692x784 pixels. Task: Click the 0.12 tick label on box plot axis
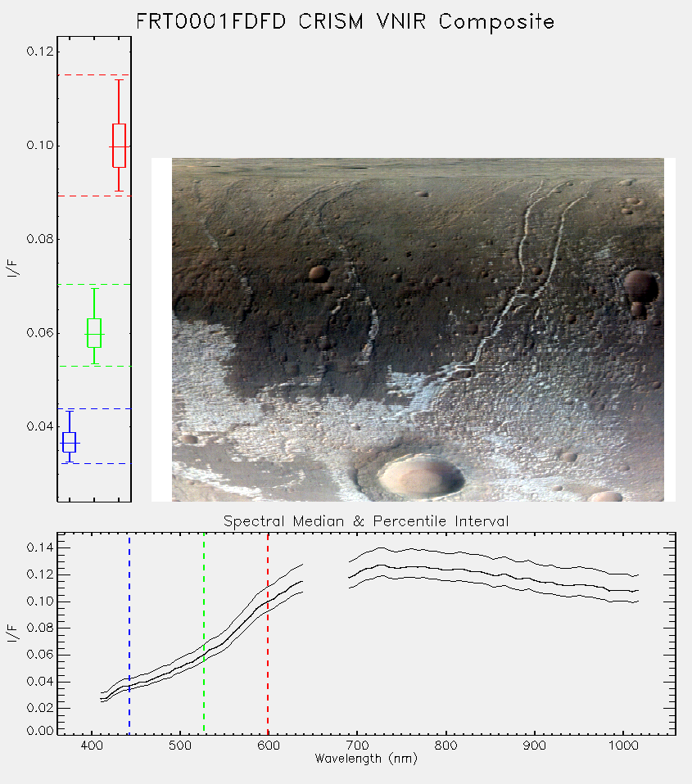(40, 52)
